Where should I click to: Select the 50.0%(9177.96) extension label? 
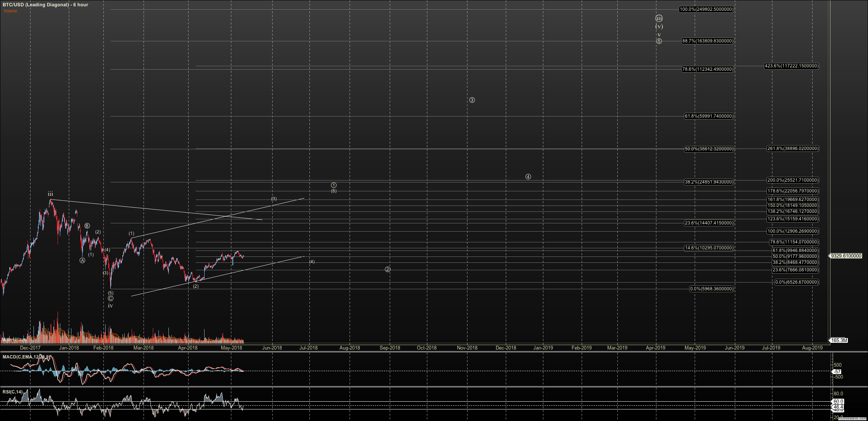(x=795, y=256)
